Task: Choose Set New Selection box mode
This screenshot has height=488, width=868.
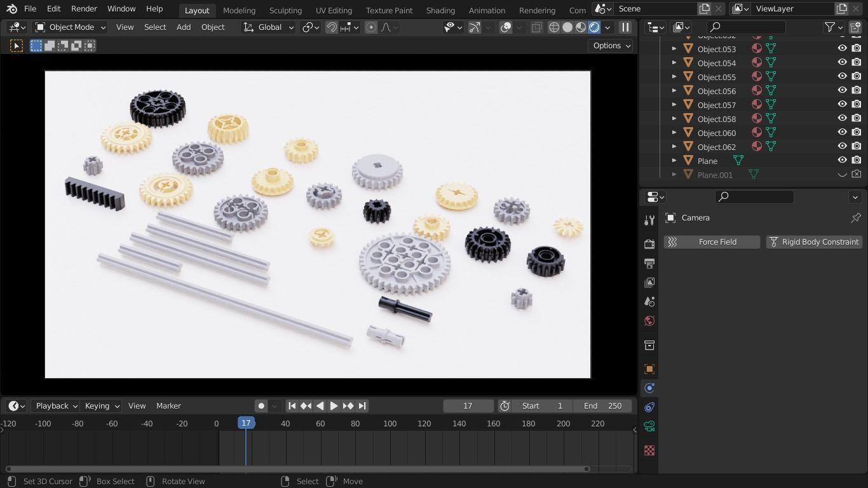Action: click(36, 46)
